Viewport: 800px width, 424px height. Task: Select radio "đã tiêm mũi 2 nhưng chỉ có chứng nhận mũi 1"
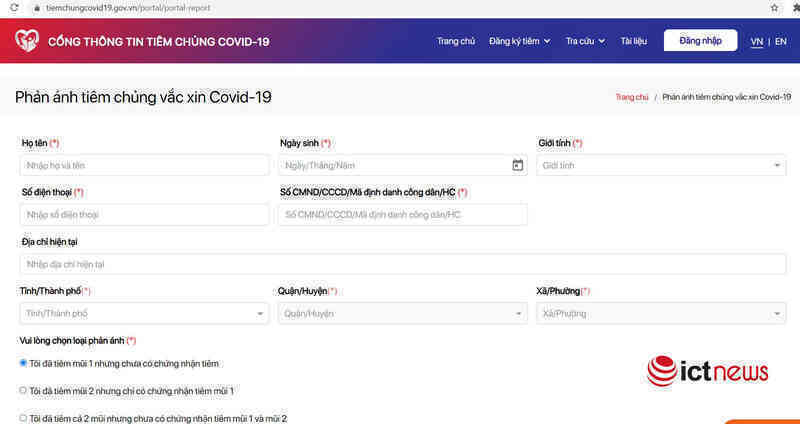[x=23, y=390]
